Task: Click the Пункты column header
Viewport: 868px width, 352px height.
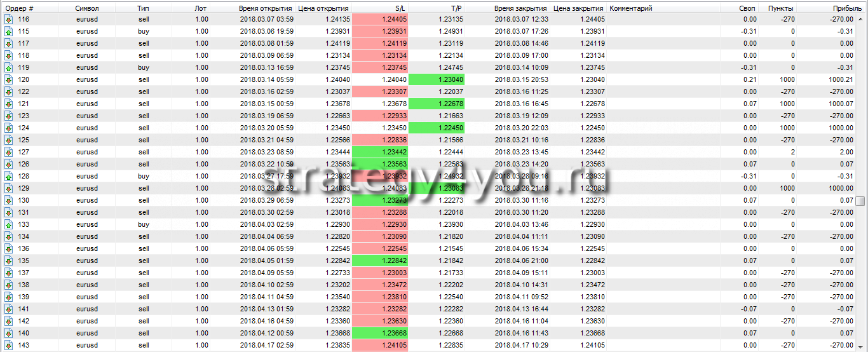Action: (x=780, y=8)
